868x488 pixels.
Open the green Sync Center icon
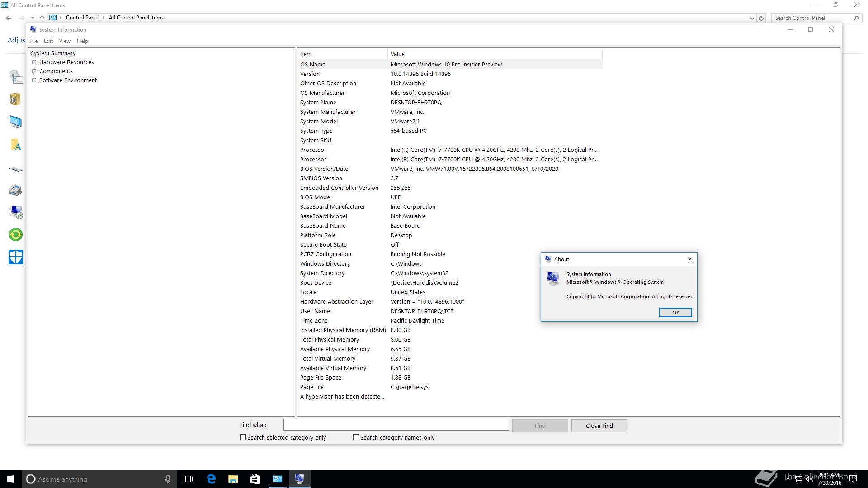click(16, 235)
